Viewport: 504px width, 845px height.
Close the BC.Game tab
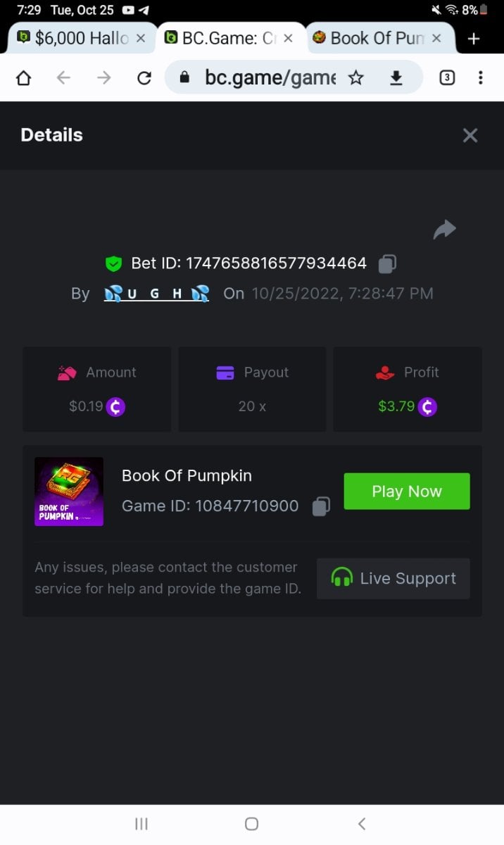(288, 38)
